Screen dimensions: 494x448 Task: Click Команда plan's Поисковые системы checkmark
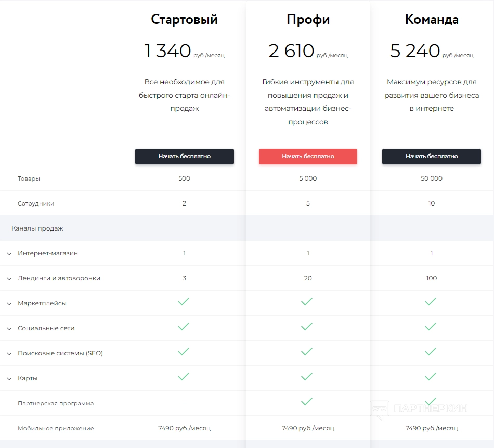(x=430, y=352)
